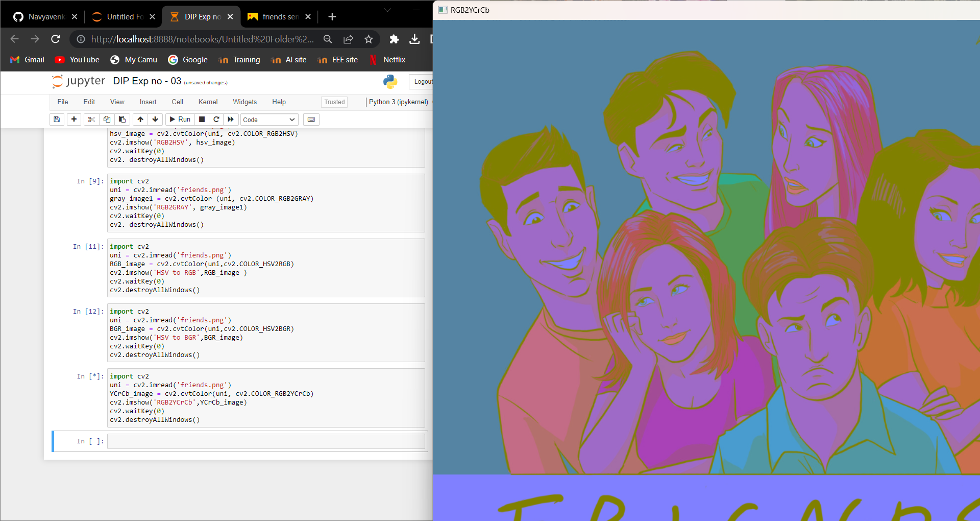Viewport: 980px width, 521px height.
Task: Cut selected cells with scissors icon
Action: (x=91, y=120)
